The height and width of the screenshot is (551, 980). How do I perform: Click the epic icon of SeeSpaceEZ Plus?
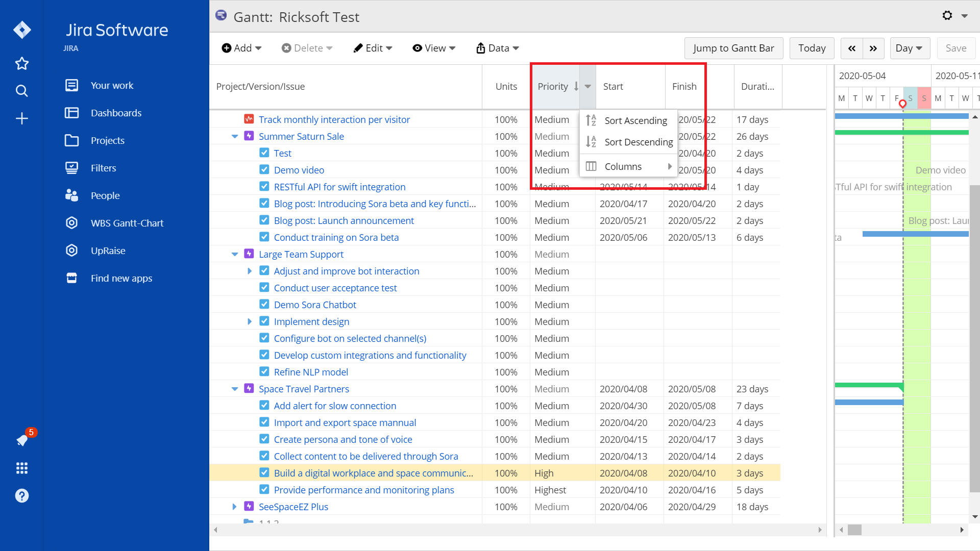249,506
